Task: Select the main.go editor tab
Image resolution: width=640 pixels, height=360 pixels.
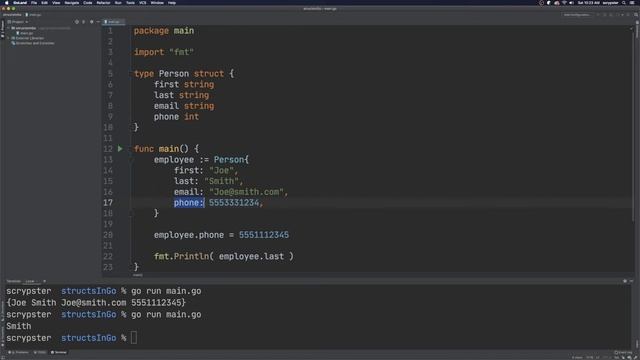Action: (113, 22)
